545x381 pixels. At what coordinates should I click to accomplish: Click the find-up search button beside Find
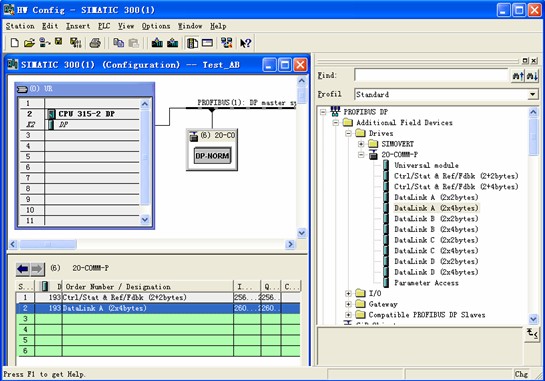point(518,75)
